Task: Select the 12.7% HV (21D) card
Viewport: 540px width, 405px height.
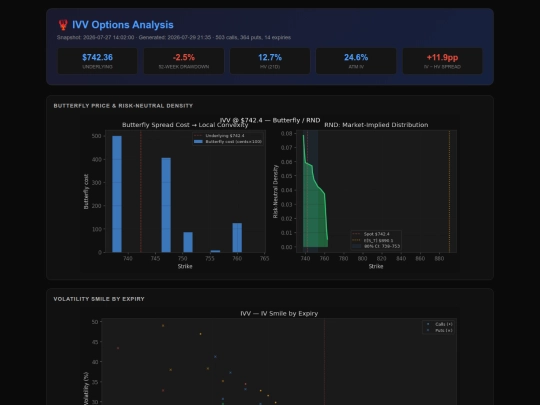Action: click(x=270, y=61)
